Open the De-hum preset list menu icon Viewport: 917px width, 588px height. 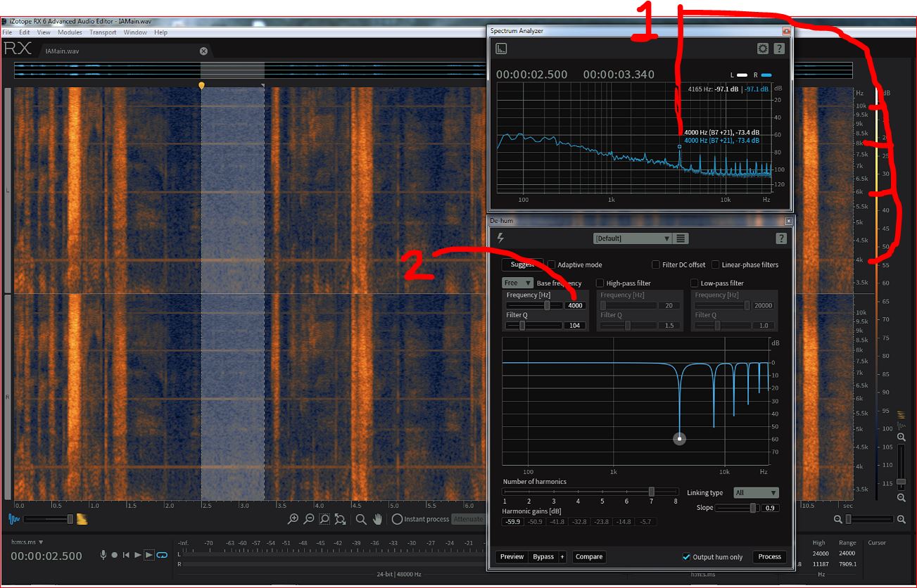point(681,238)
